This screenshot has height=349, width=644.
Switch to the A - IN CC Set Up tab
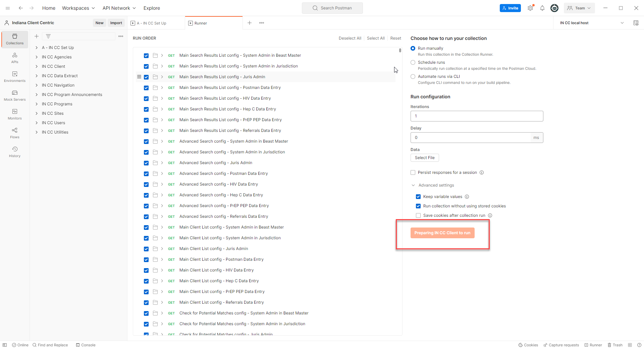tap(151, 23)
